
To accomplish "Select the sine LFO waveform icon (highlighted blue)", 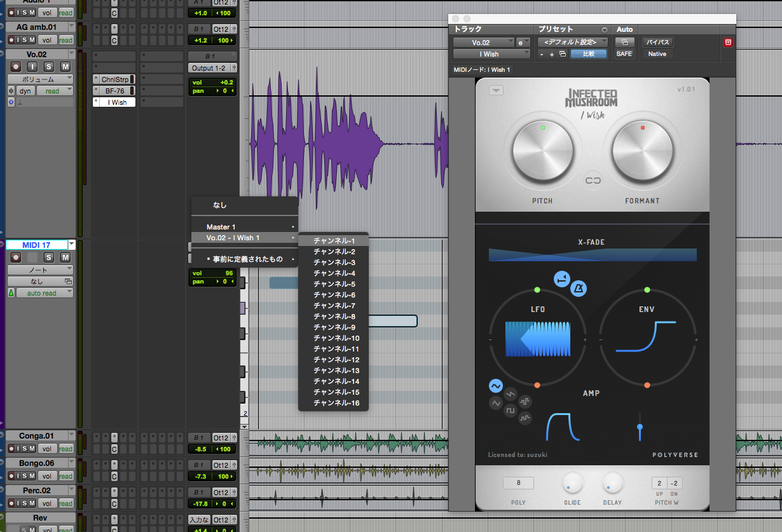I will [x=496, y=385].
